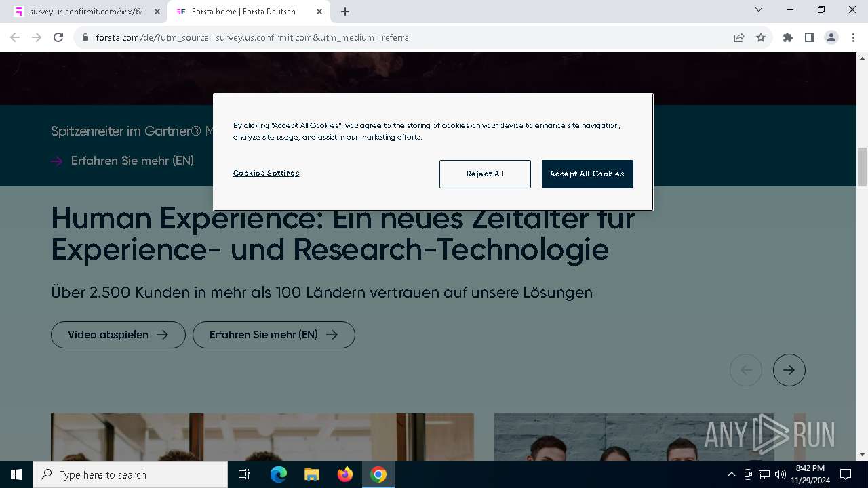Click Accept All Cookies
The height and width of the screenshot is (488, 868).
click(x=587, y=174)
